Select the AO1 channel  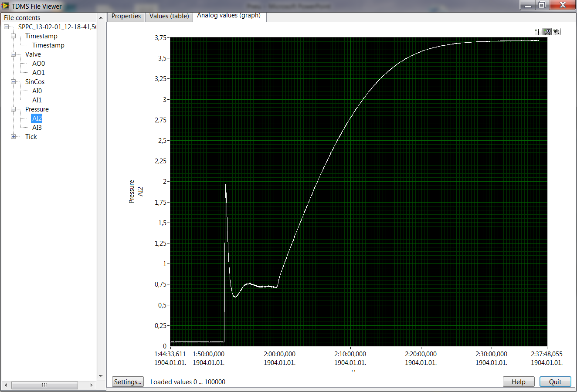[38, 73]
